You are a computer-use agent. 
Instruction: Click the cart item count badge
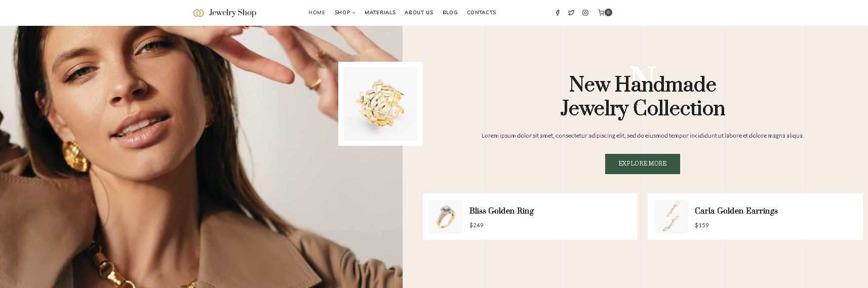coord(608,12)
